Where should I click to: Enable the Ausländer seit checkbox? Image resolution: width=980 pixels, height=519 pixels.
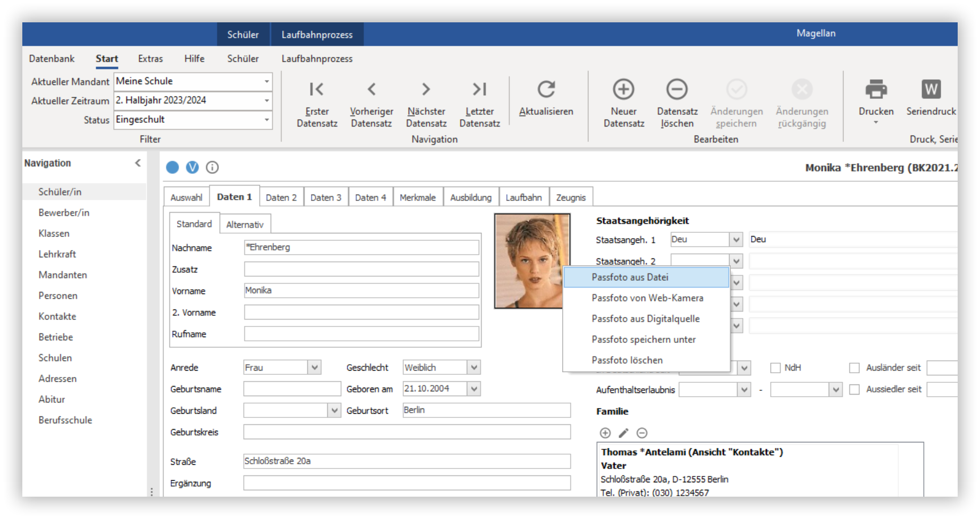[855, 368]
